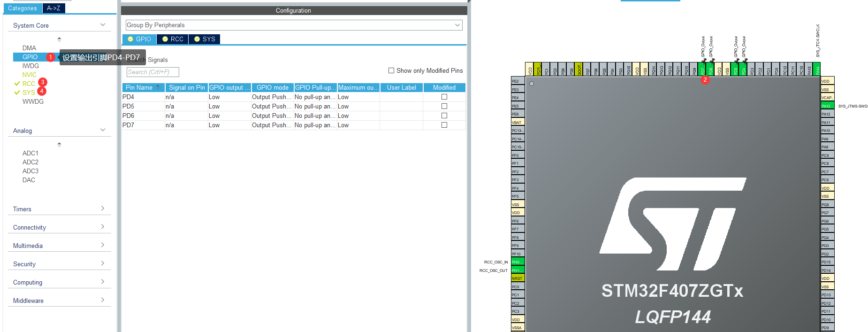Select IWDG in System Core list
Image resolution: width=868 pixels, height=332 pixels.
pos(30,66)
